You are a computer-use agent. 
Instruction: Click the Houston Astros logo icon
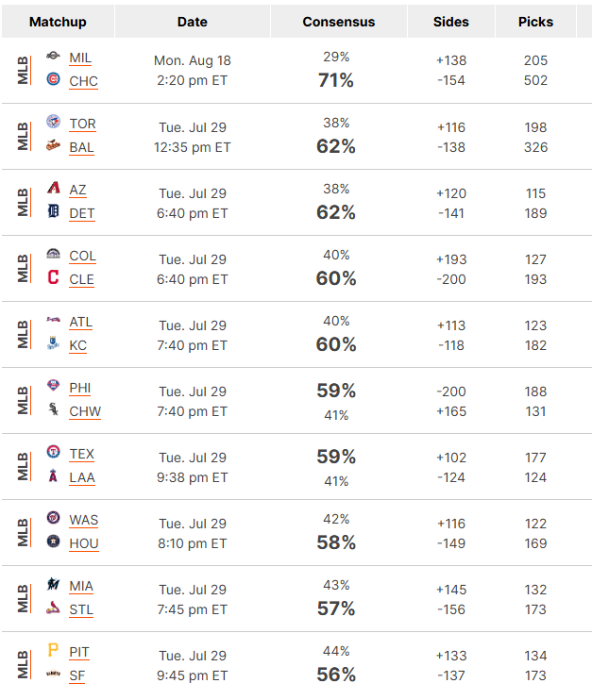coord(53,542)
